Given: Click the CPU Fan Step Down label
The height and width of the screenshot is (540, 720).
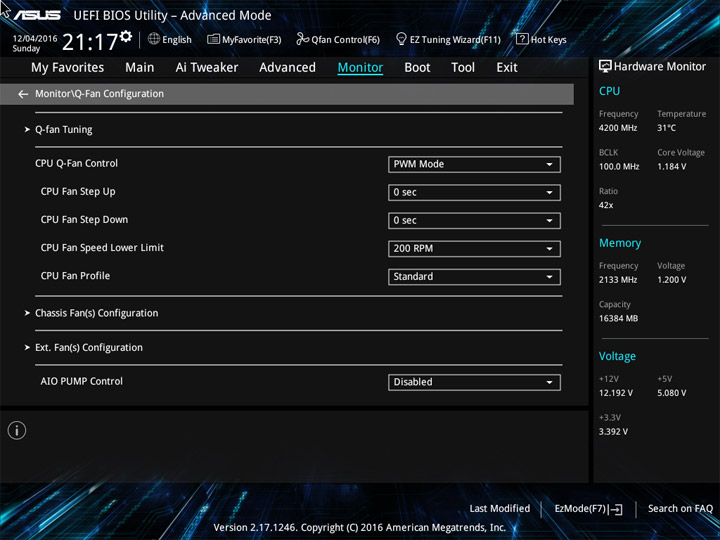Looking at the screenshot, I should tap(84, 219).
